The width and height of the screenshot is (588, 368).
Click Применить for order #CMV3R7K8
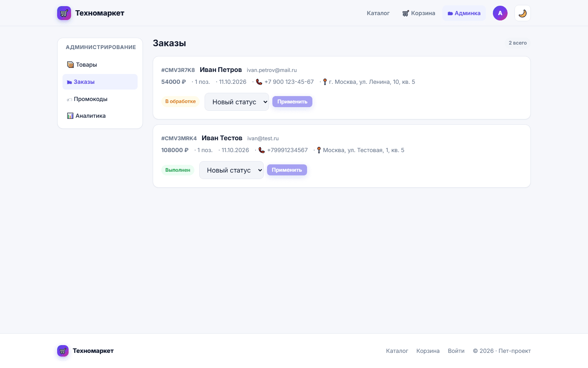point(292,101)
